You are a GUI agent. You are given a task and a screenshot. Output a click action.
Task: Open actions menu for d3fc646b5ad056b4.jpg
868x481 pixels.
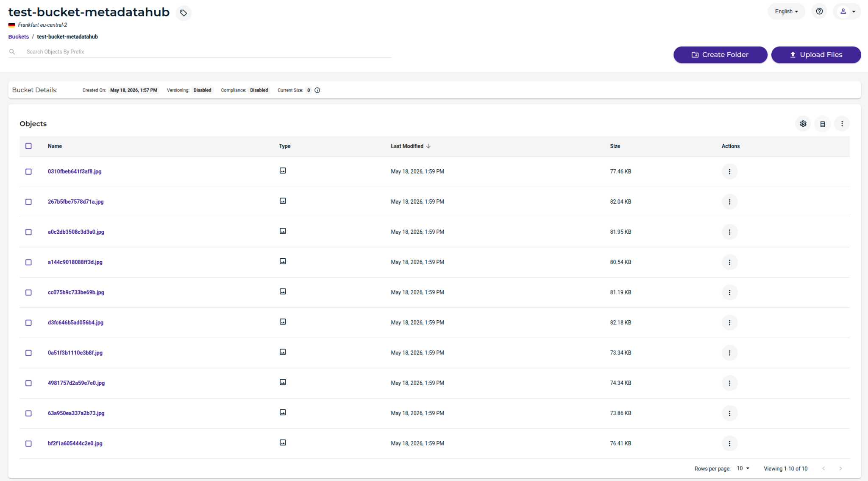[x=729, y=323]
